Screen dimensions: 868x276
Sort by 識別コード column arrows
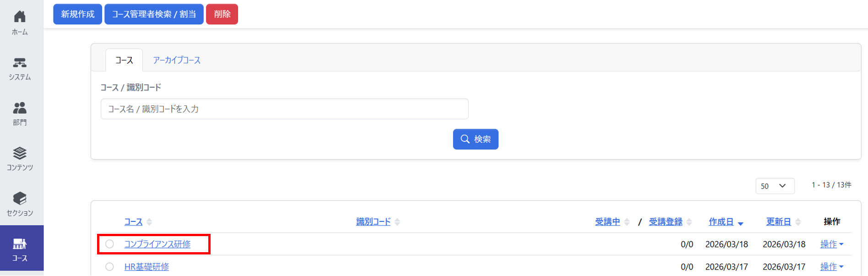point(397,222)
